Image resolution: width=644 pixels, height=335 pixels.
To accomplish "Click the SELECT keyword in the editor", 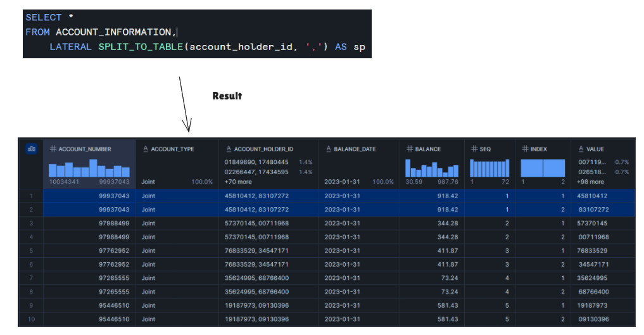I will [x=44, y=17].
